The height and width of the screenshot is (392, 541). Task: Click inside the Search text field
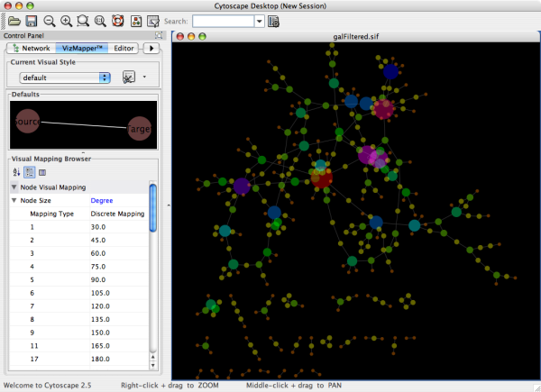tap(222, 21)
